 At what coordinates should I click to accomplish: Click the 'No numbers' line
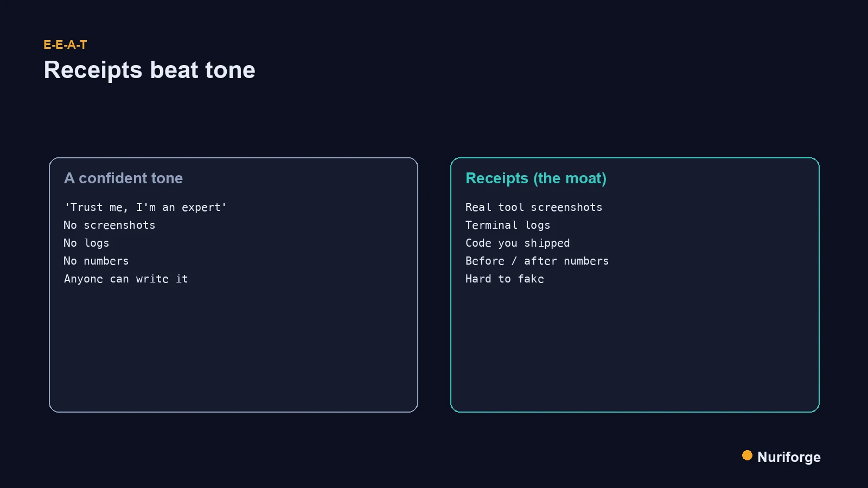click(96, 261)
